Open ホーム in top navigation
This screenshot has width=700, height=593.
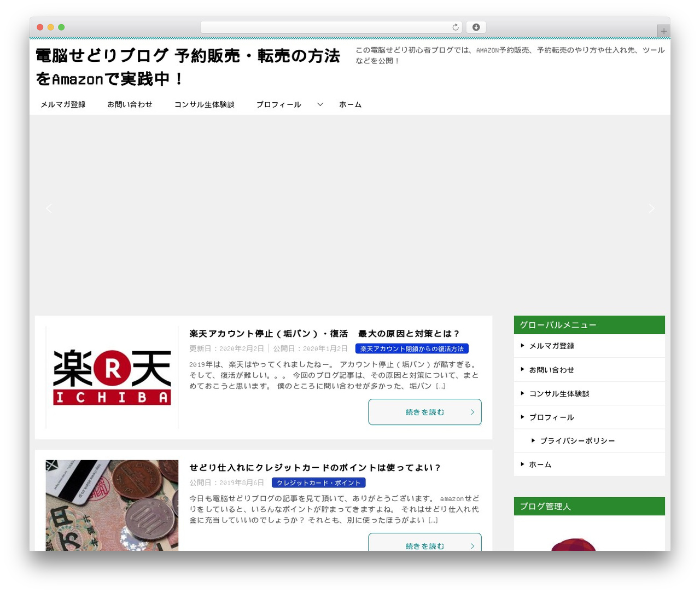[350, 104]
